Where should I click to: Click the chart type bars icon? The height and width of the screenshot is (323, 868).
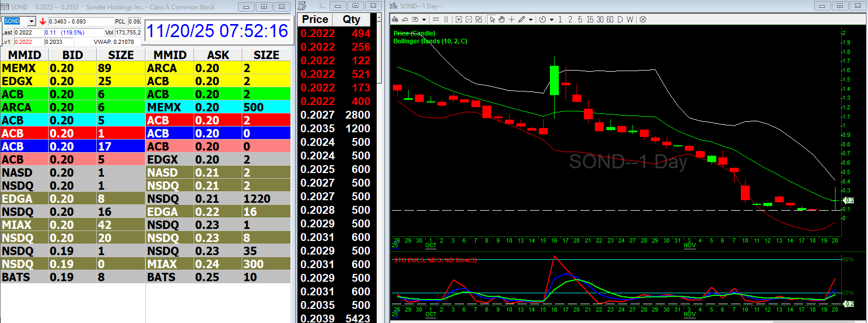pos(395,19)
